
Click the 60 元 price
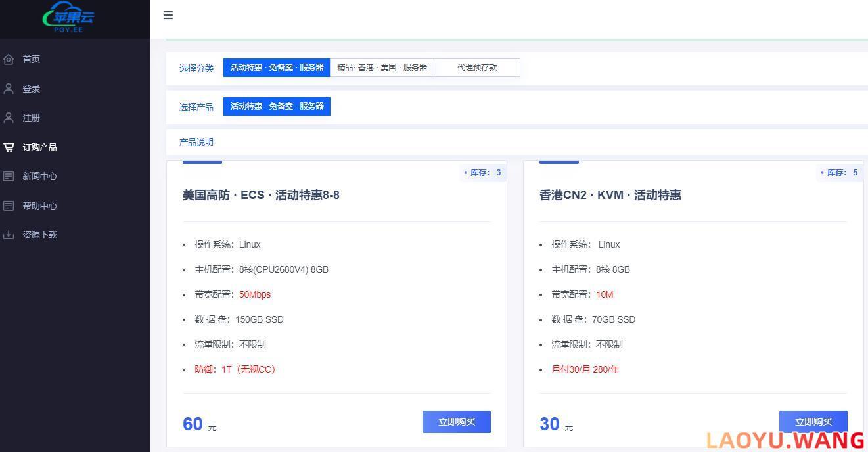coord(199,424)
